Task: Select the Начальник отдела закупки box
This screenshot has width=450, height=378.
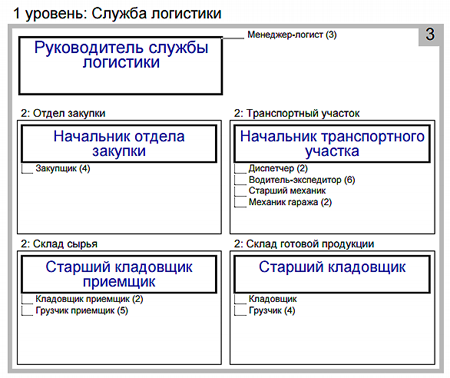Action: tap(119, 144)
